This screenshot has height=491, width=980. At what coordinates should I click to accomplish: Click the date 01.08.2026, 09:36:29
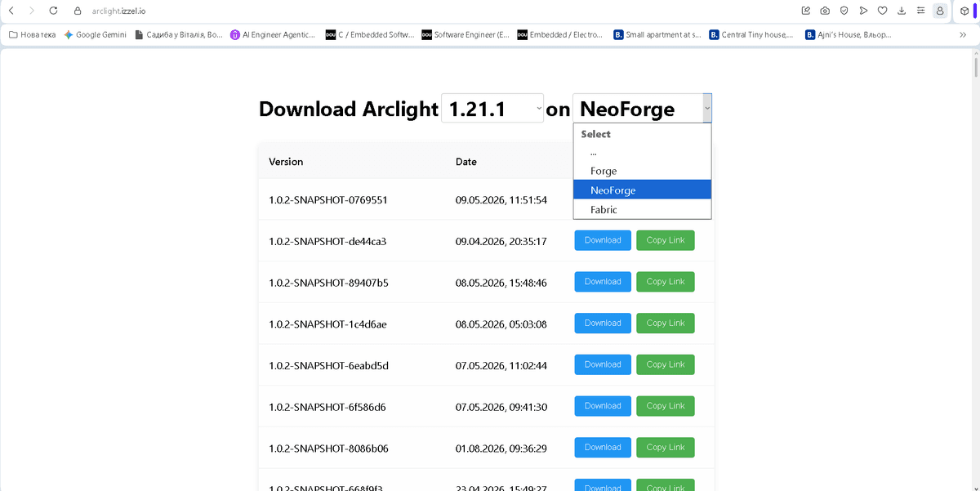click(501, 449)
